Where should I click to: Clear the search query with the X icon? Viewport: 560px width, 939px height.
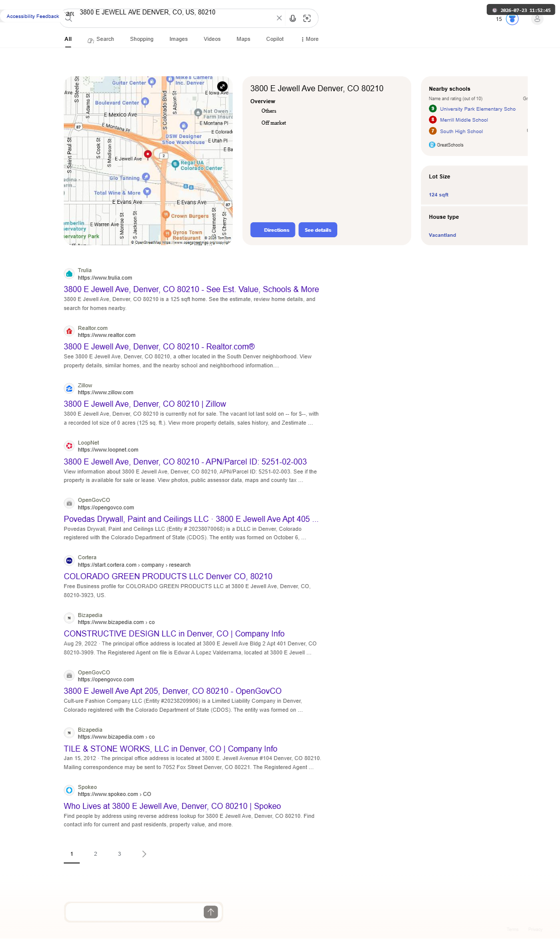pyautogui.click(x=279, y=18)
